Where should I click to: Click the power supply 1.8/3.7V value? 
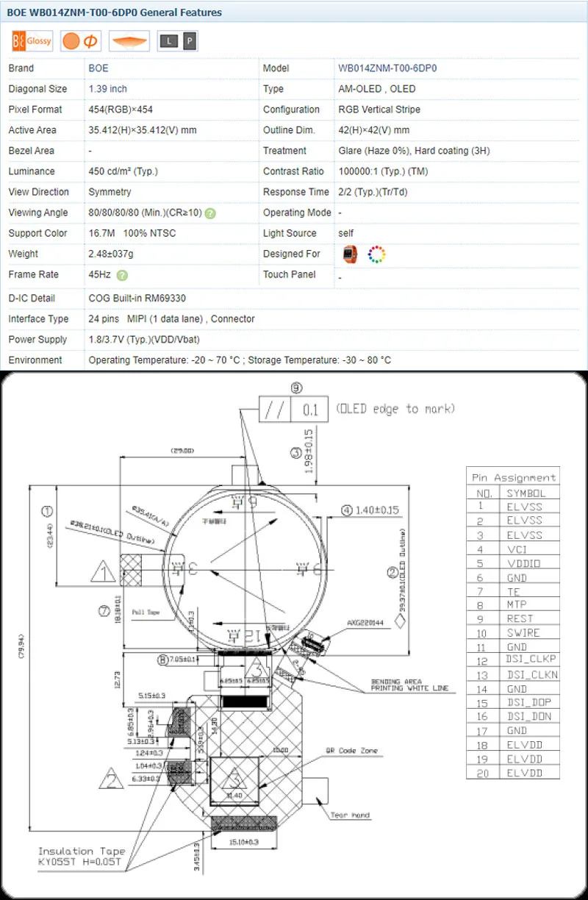click(x=144, y=340)
